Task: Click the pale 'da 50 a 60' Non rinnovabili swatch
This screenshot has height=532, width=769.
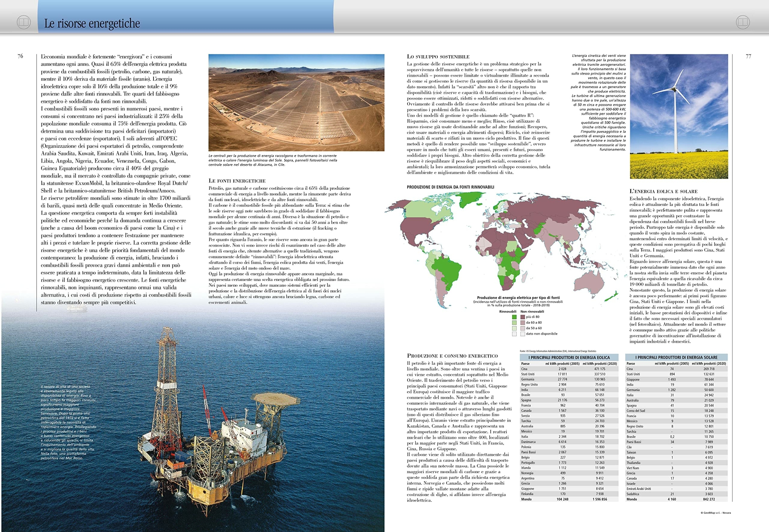Action: pos(522,328)
